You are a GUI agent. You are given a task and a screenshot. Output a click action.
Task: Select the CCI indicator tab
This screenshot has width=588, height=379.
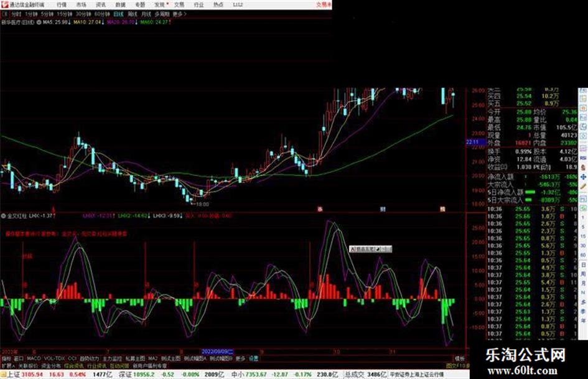point(72,358)
